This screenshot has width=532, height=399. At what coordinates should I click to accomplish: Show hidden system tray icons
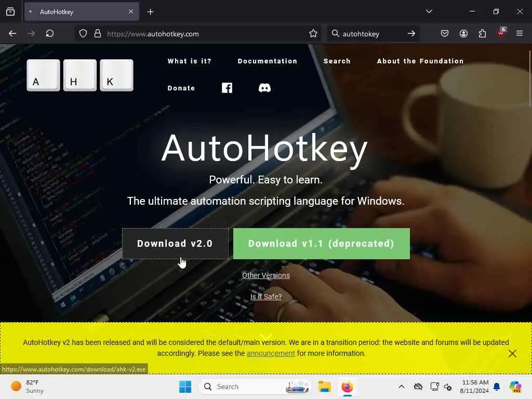(x=402, y=387)
